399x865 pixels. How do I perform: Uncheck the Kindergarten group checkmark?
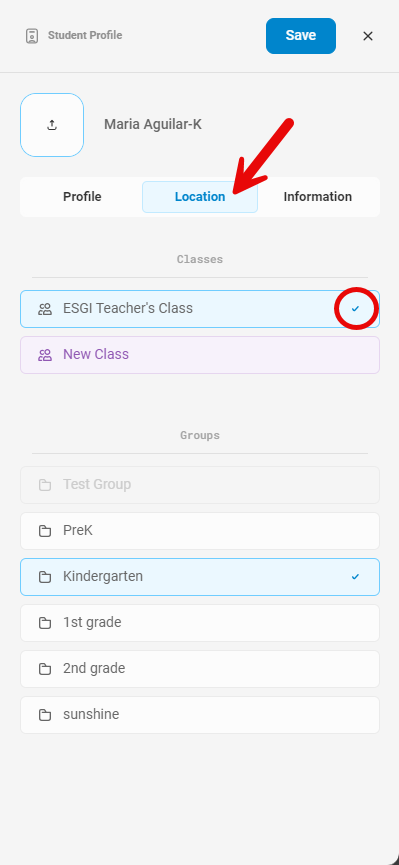[355, 576]
